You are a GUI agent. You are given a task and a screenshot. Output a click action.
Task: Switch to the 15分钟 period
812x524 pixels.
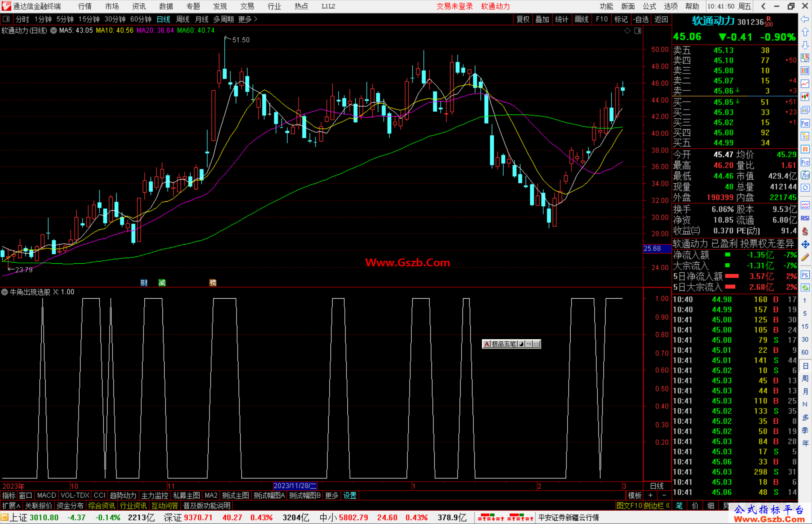[x=89, y=19]
